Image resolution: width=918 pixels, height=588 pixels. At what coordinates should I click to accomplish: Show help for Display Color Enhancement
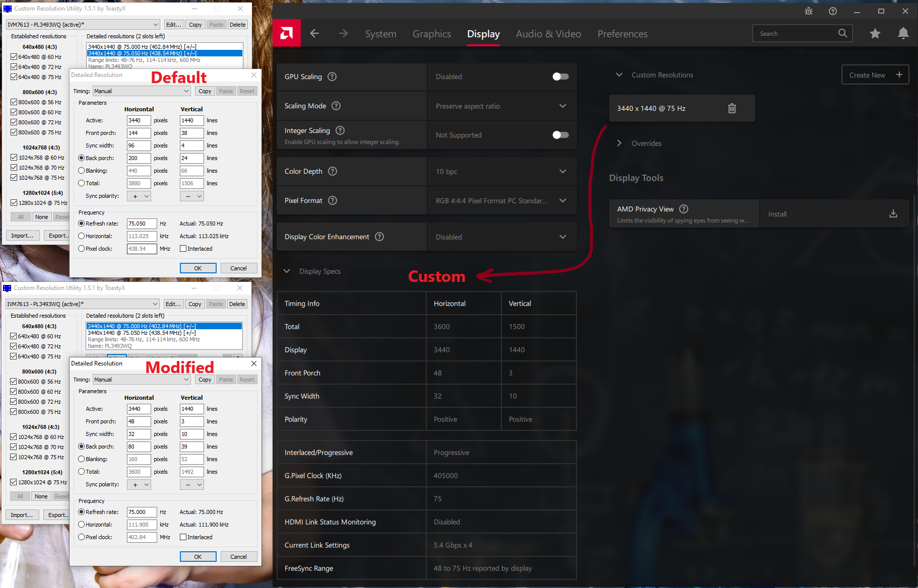(379, 237)
